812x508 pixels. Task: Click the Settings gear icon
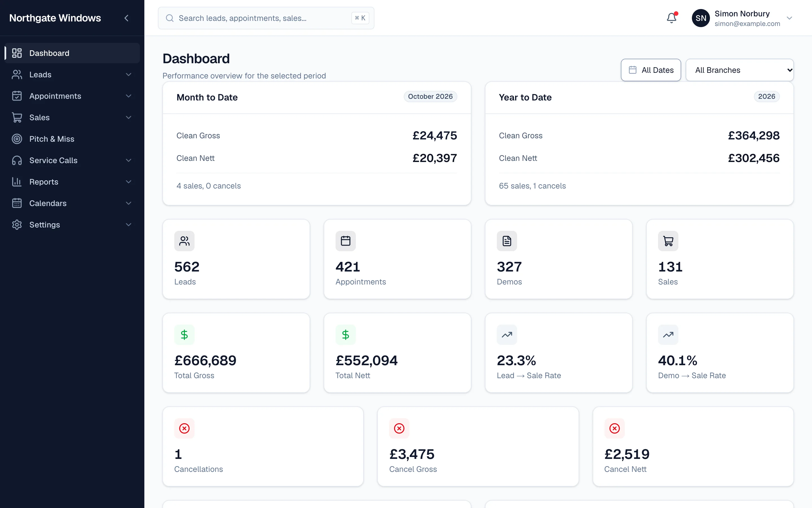(17, 225)
